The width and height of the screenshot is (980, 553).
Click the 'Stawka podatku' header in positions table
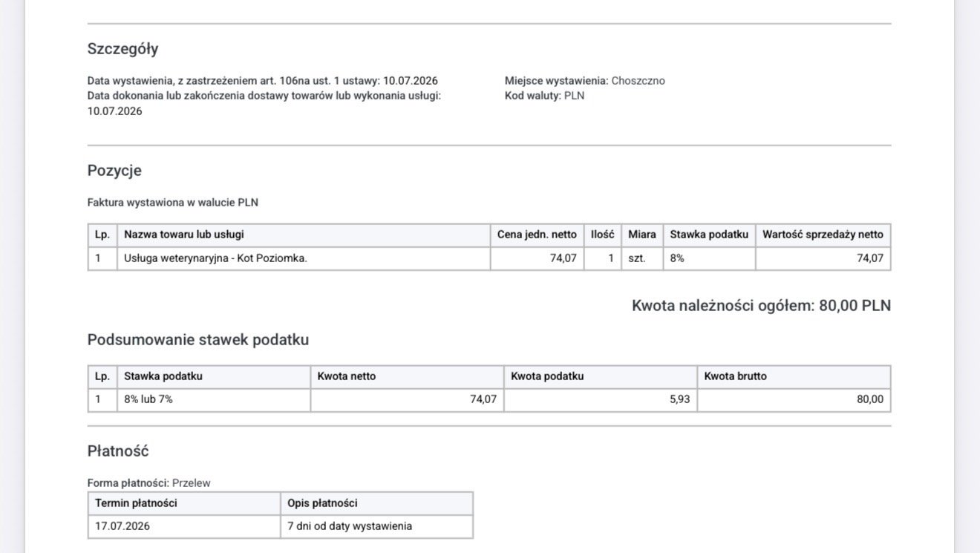[x=709, y=235]
